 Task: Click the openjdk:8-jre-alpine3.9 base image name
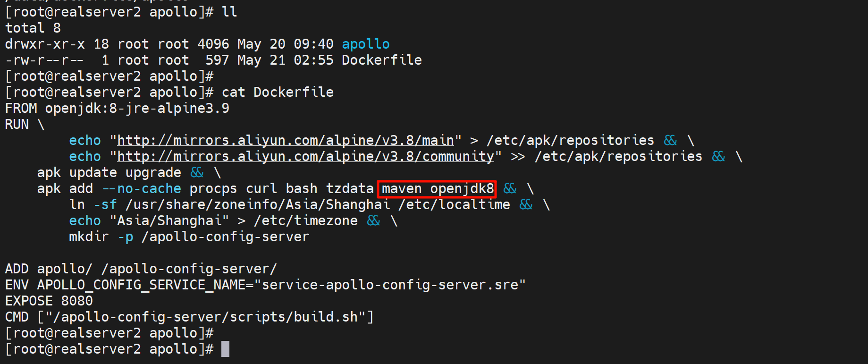click(137, 108)
